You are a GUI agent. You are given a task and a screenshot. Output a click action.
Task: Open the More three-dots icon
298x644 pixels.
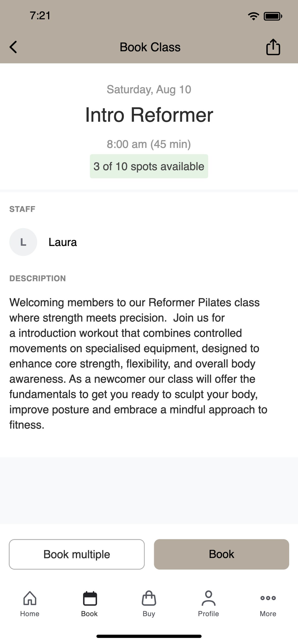pyautogui.click(x=268, y=598)
